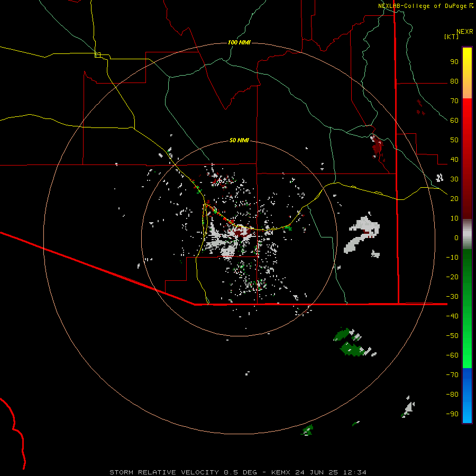Click the 20 value on the velocity scale
476x476 pixels.
[x=454, y=199]
